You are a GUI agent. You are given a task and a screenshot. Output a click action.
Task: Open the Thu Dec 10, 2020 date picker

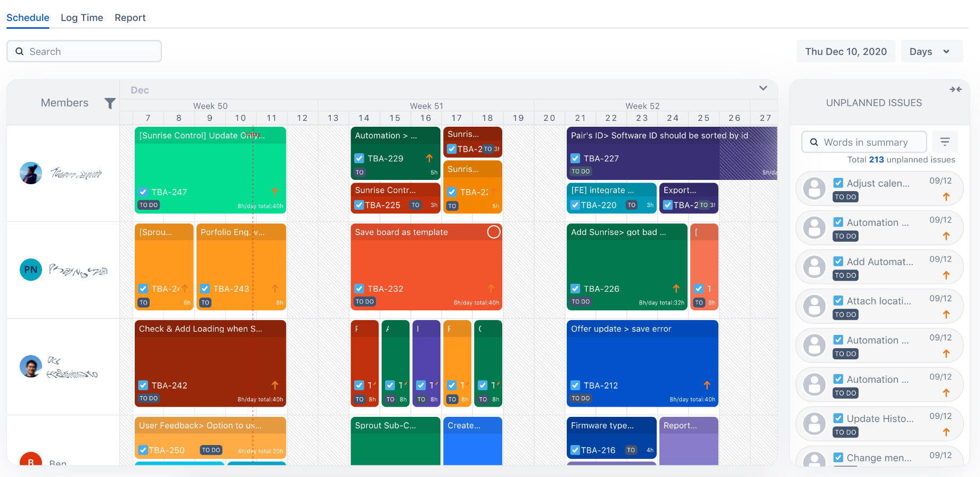pos(845,52)
